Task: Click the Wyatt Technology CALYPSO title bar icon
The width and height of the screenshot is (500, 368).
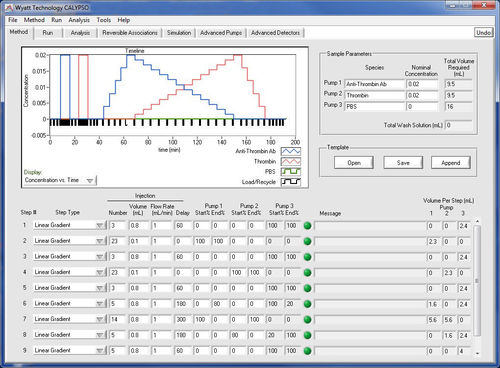Action: (x=9, y=7)
